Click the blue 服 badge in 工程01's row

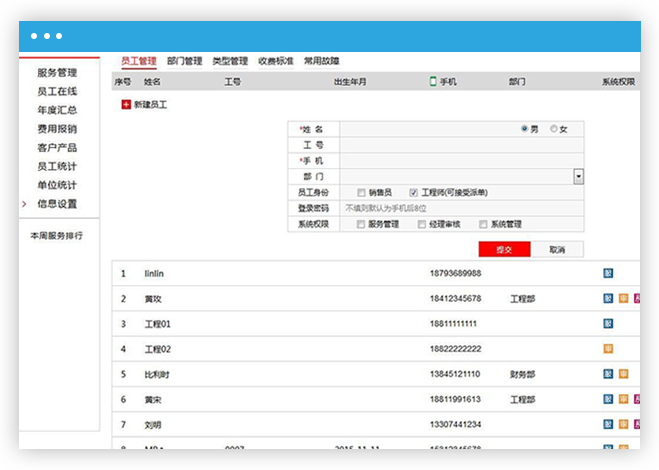tap(607, 323)
